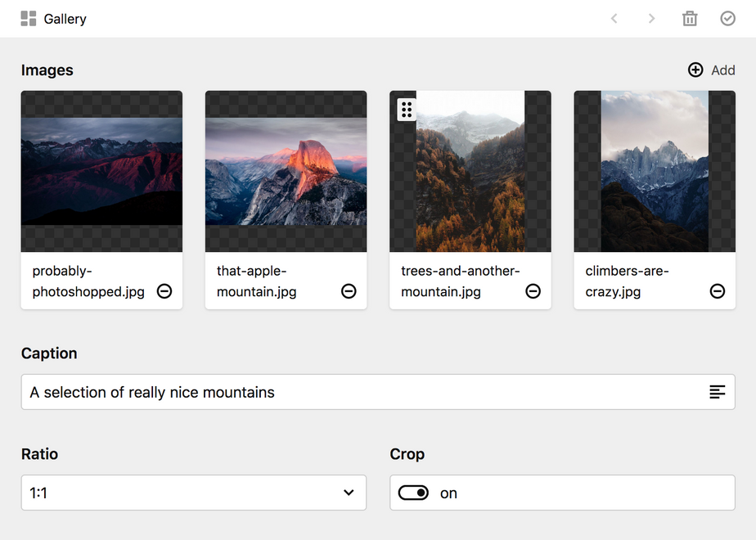Go to next block with right chevron
The width and height of the screenshot is (756, 540).
coord(651,19)
